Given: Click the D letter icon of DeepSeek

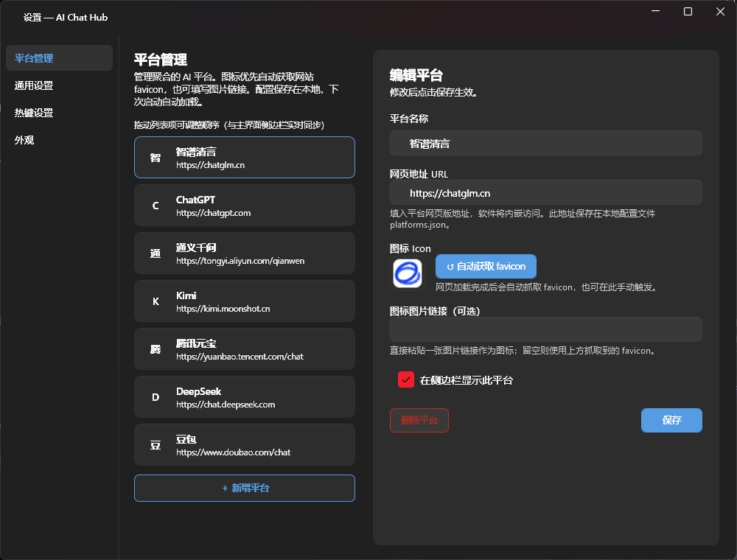Looking at the screenshot, I should coord(155,397).
